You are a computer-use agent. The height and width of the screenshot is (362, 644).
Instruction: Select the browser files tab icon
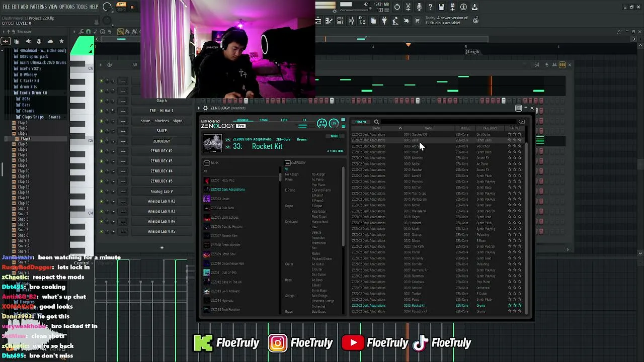pos(17,41)
